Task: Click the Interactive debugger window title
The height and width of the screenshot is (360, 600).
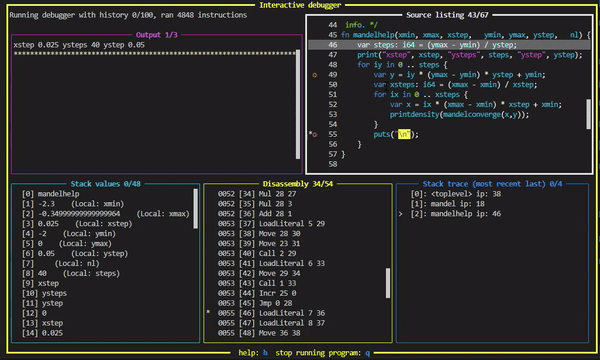Action: (x=300, y=5)
